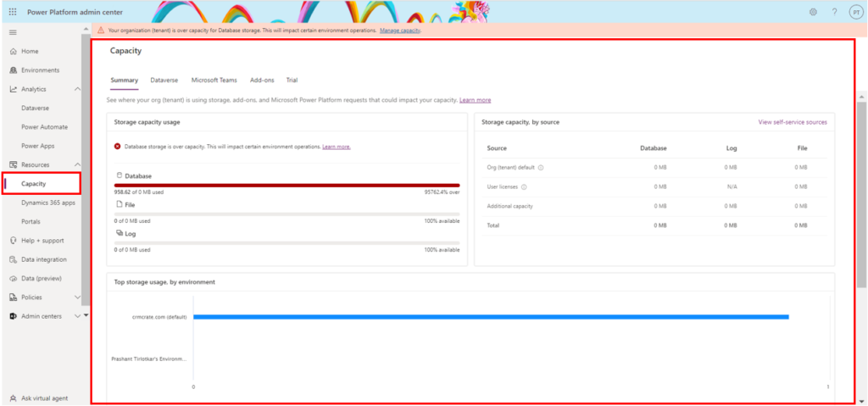Go to Home in sidebar
This screenshot has width=868, height=406.
click(30, 52)
